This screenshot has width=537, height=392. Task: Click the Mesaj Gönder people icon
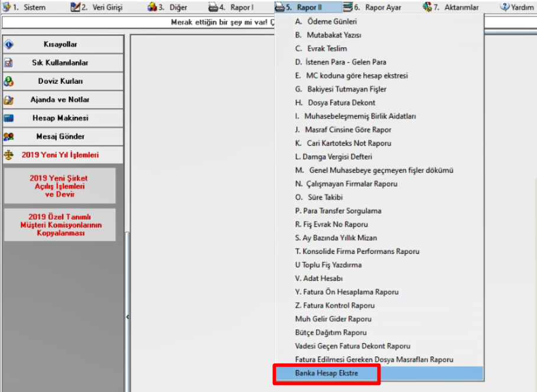tap(9, 136)
